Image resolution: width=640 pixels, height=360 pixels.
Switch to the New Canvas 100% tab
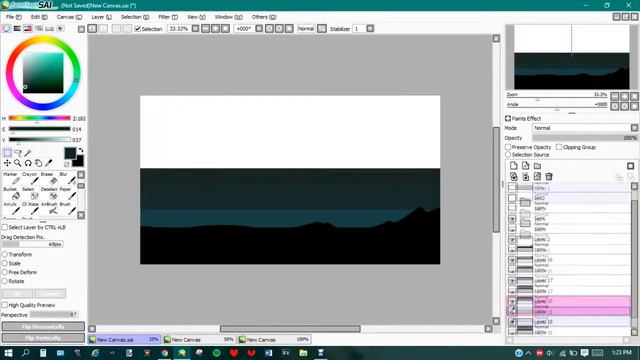click(274, 339)
